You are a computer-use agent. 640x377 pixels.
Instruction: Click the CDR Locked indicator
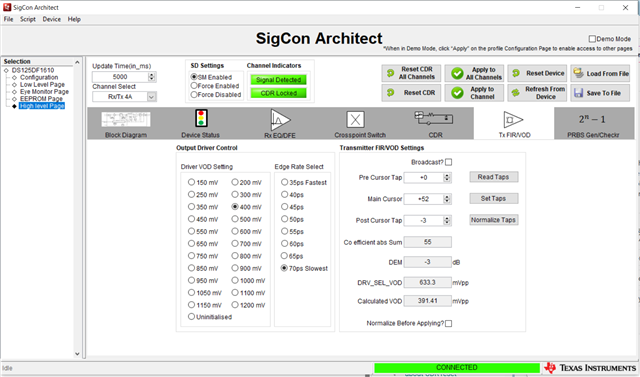279,93
